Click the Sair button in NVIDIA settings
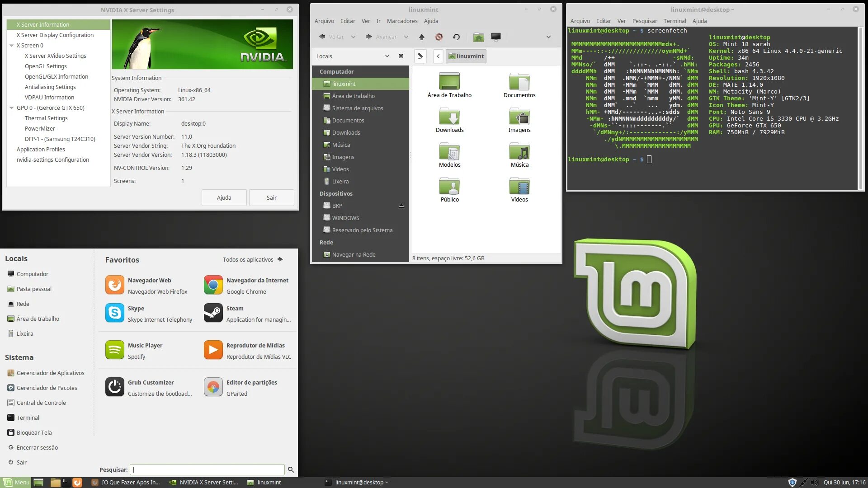Screen dimensions: 868x488 [271, 197]
